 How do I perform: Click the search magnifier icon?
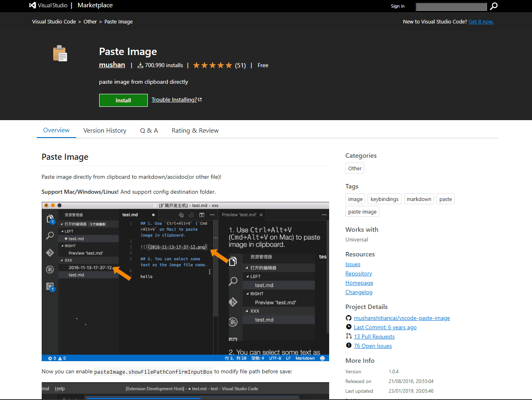click(494, 6)
